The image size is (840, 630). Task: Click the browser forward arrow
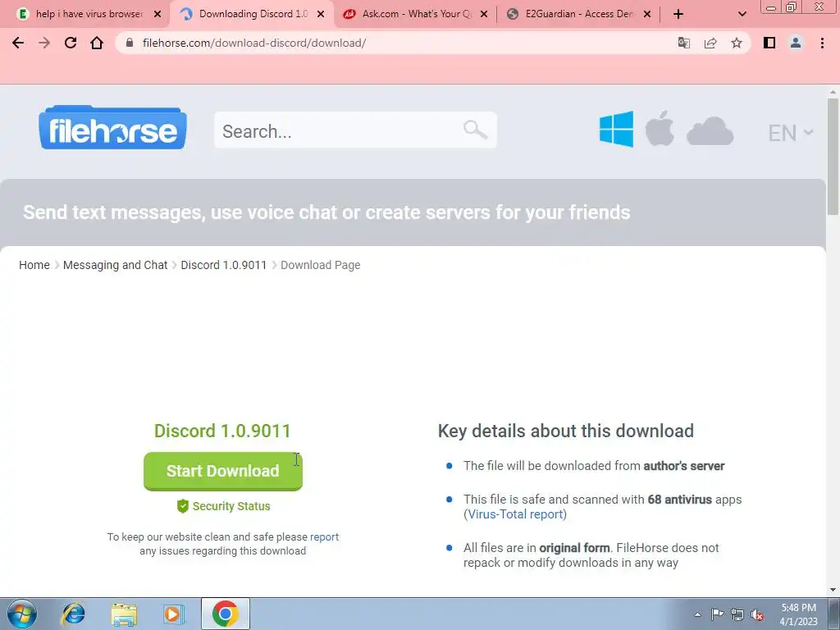tap(44, 43)
